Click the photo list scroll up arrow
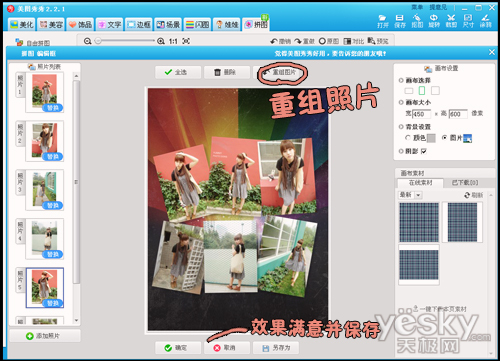Viewport: 500px width, 361px height. pos(76,76)
